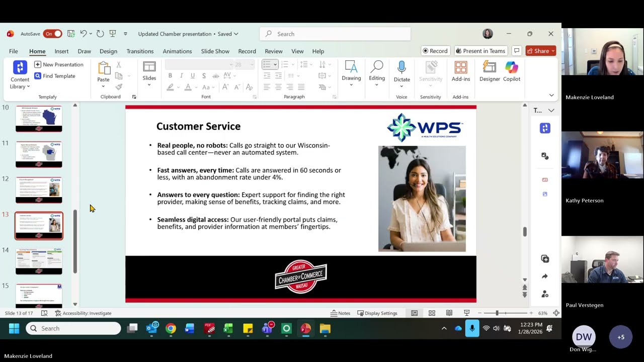The width and height of the screenshot is (644, 362).
Task: Expand the Share button dropdown
Action: click(553, 51)
